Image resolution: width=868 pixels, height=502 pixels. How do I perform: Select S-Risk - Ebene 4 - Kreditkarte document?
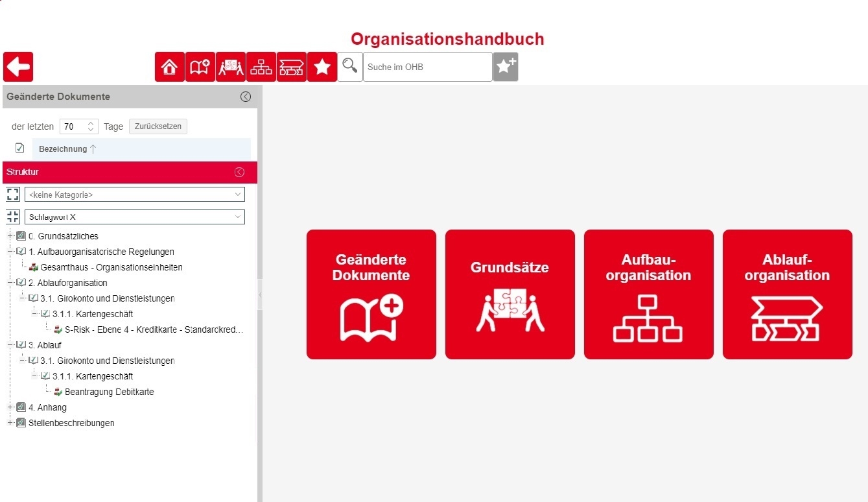pos(154,329)
